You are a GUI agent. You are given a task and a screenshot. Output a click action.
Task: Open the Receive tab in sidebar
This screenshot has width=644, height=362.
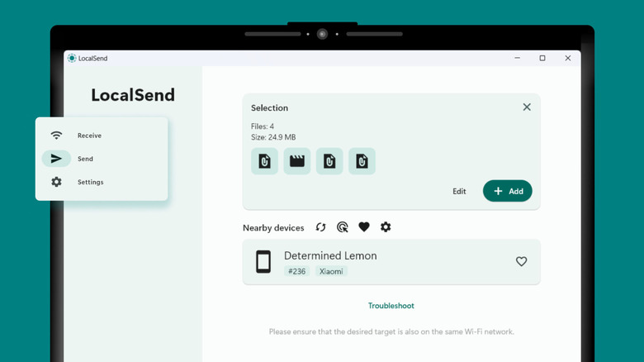[x=102, y=136]
